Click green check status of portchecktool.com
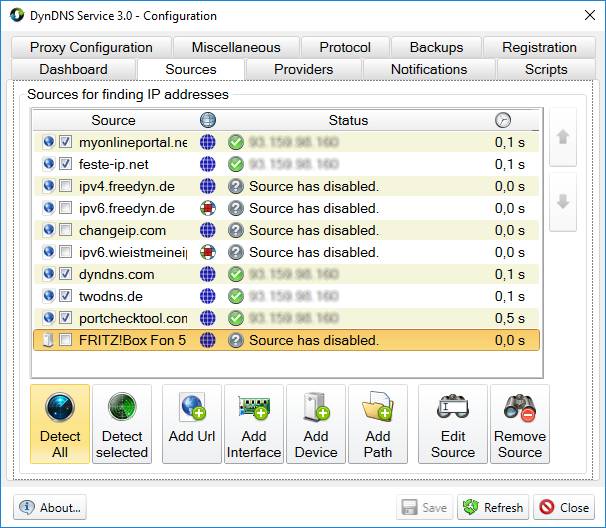 (x=236, y=319)
